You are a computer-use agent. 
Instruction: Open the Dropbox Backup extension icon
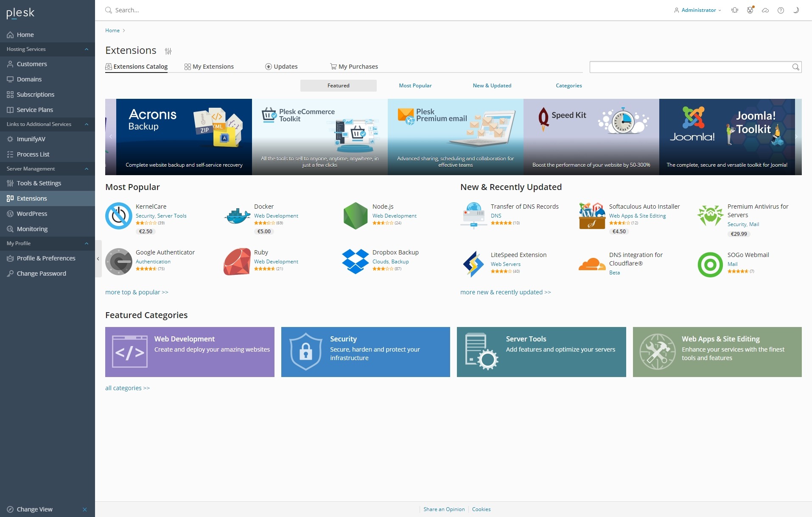(x=355, y=262)
